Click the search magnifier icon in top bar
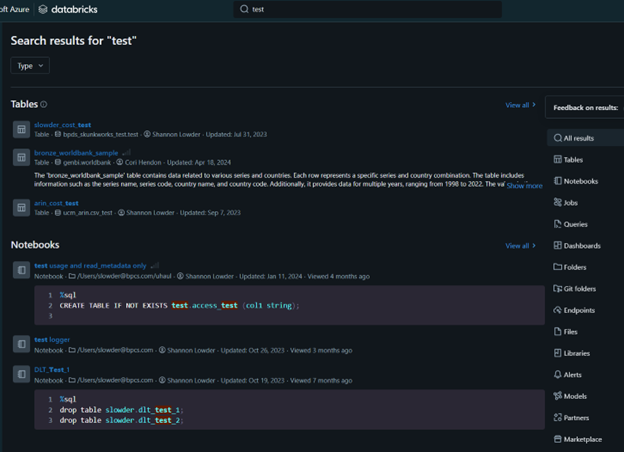This screenshot has height=452, width=624. click(244, 9)
